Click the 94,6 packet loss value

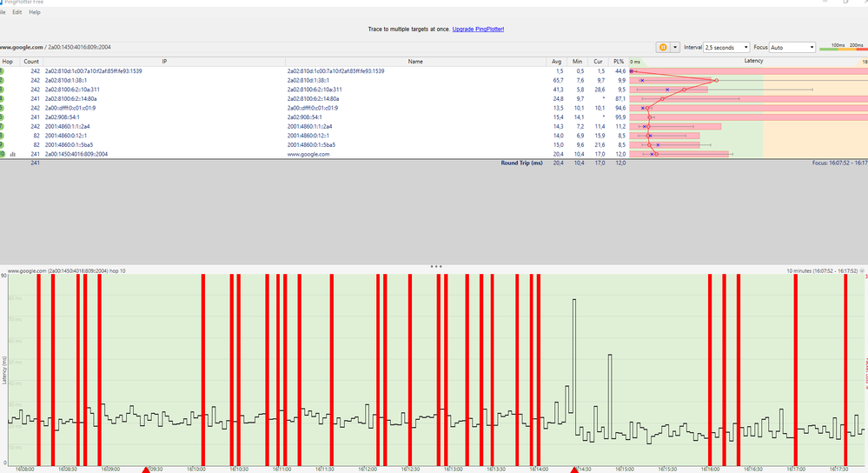point(620,108)
